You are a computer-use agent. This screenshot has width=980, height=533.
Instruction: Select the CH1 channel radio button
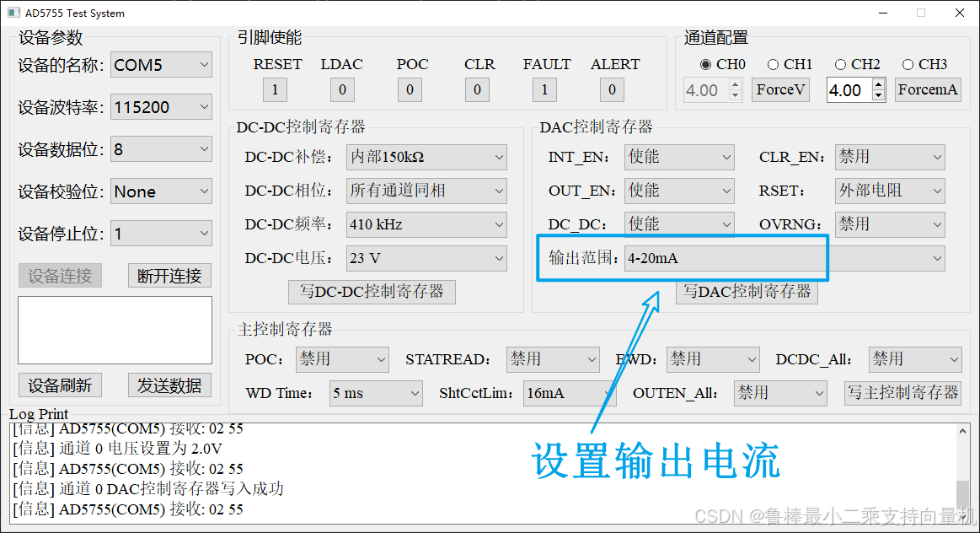(774, 63)
